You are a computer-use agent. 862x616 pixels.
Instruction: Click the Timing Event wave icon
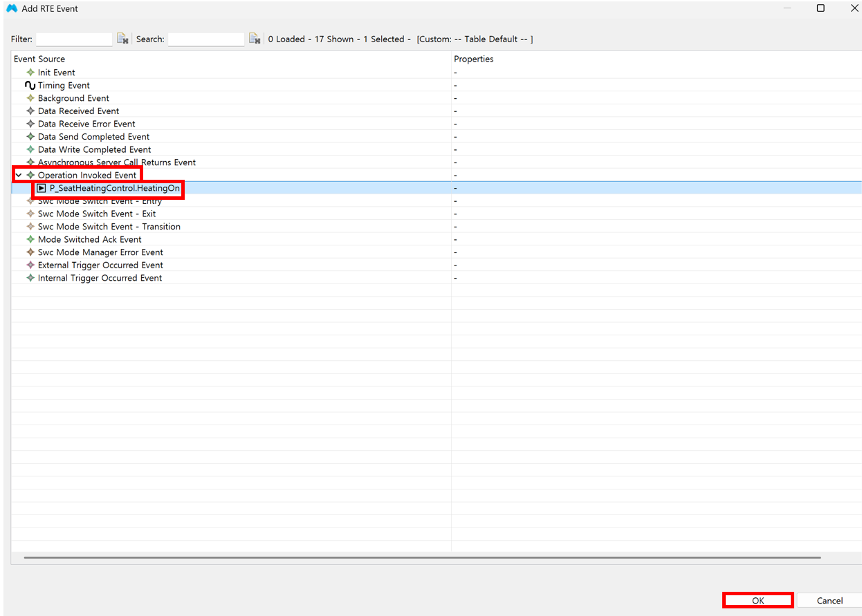[30, 86]
